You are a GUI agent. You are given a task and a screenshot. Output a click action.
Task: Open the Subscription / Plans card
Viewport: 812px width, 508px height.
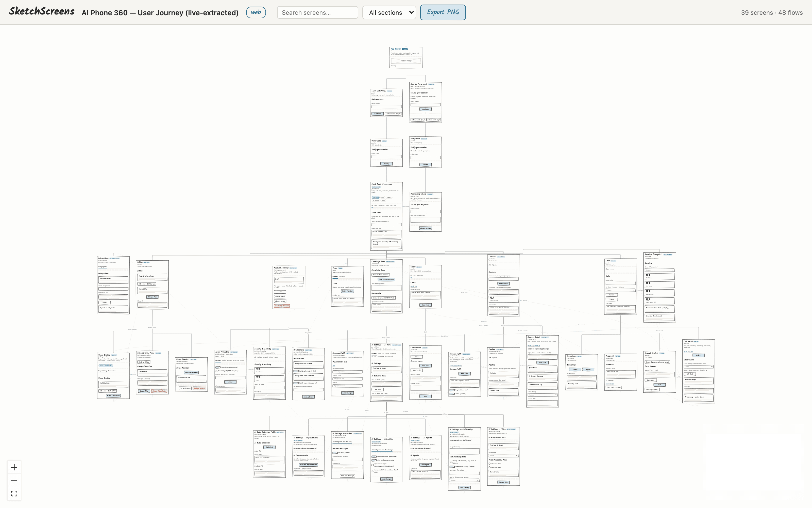pyautogui.click(x=152, y=373)
